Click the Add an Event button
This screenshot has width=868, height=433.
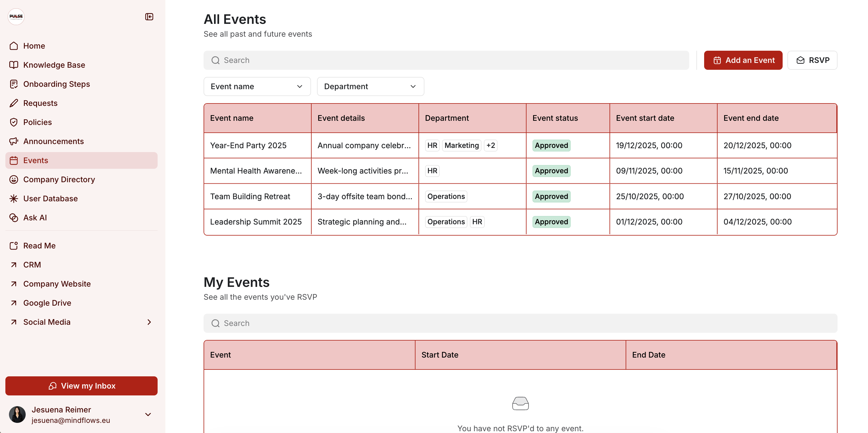(743, 60)
